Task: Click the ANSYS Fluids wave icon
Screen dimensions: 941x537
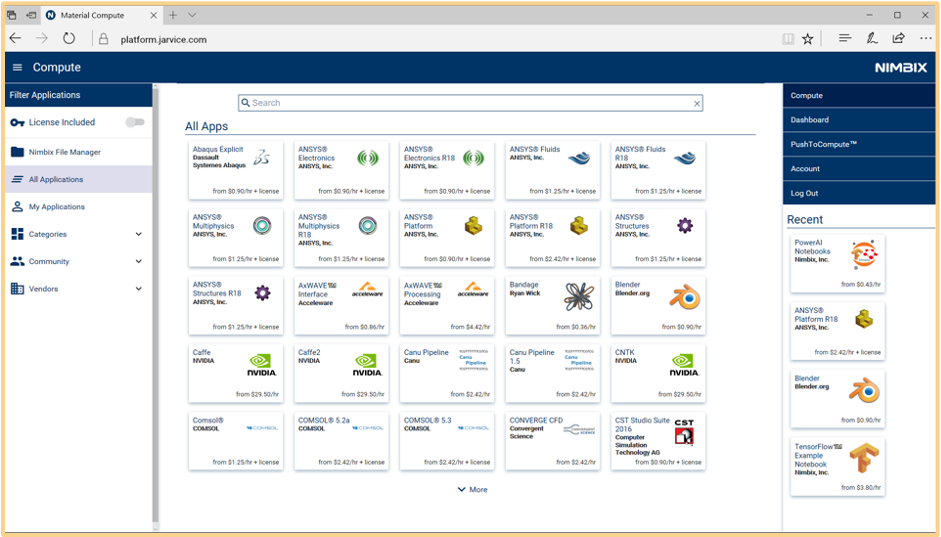Action: pyautogui.click(x=579, y=159)
